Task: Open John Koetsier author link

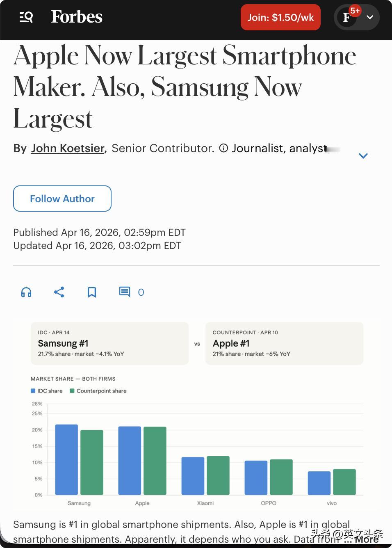Action: pos(68,148)
